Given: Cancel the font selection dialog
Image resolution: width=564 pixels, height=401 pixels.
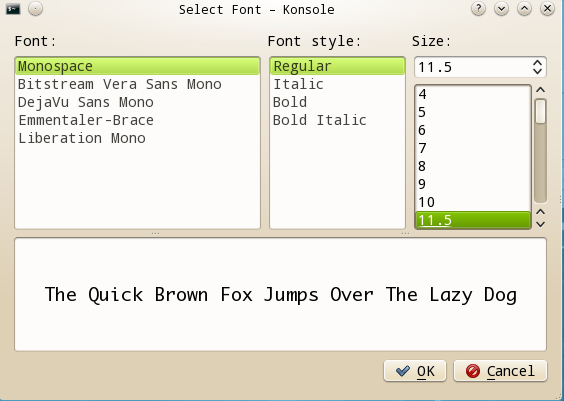Looking at the screenshot, I should (500, 371).
